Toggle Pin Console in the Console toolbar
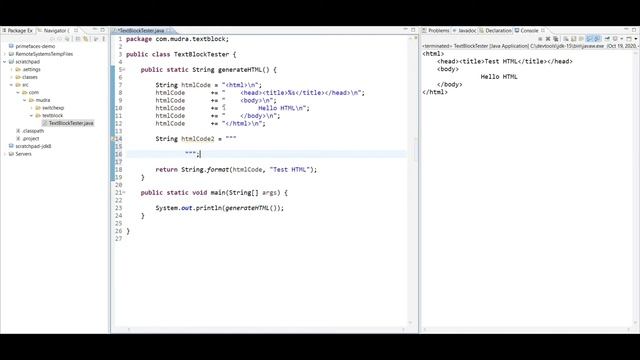 (607, 39)
